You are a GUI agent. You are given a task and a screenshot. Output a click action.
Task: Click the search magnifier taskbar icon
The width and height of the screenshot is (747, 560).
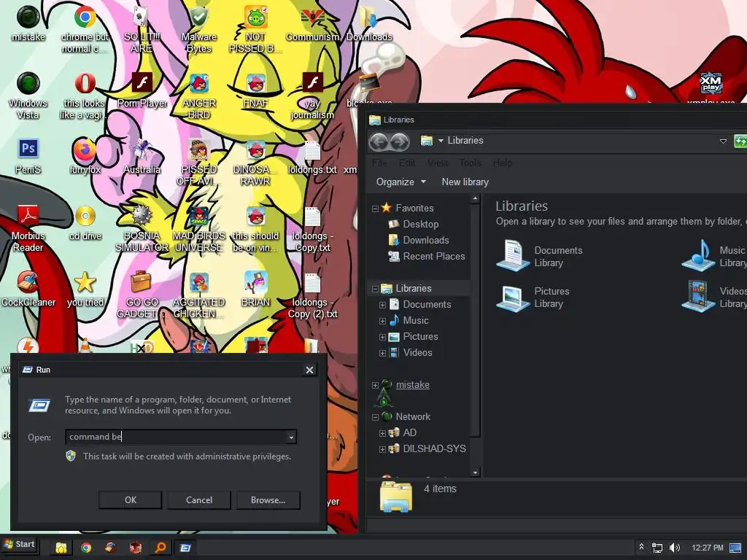pos(160,548)
